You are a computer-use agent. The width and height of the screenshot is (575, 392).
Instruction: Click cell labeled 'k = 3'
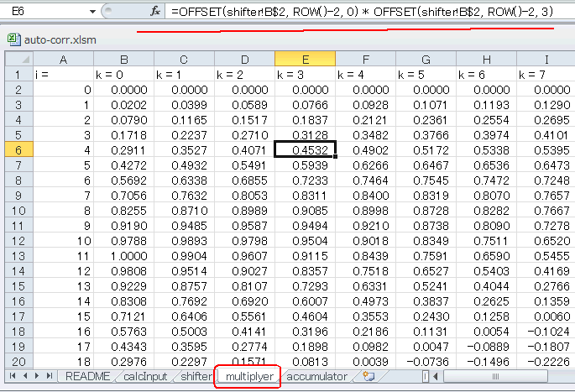(x=305, y=75)
